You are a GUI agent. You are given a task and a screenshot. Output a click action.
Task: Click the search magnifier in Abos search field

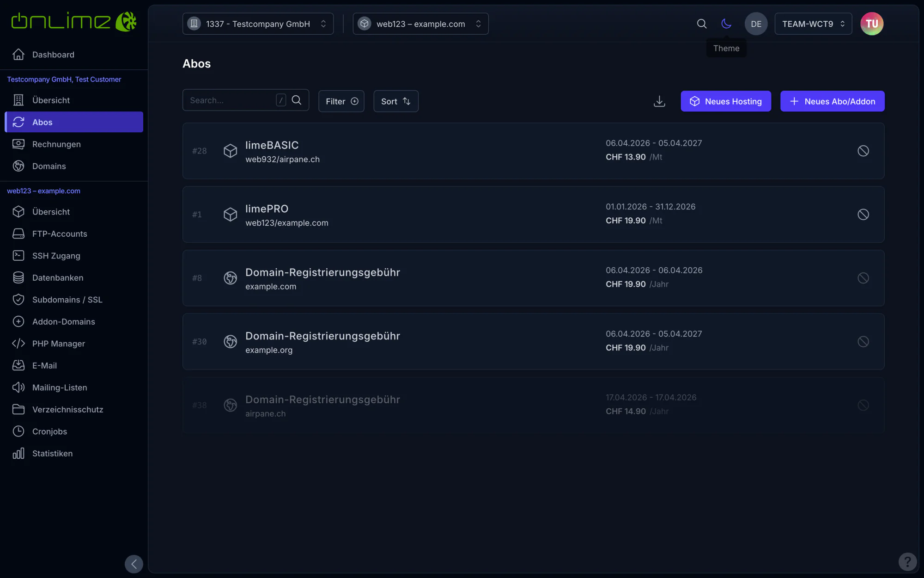tap(297, 100)
